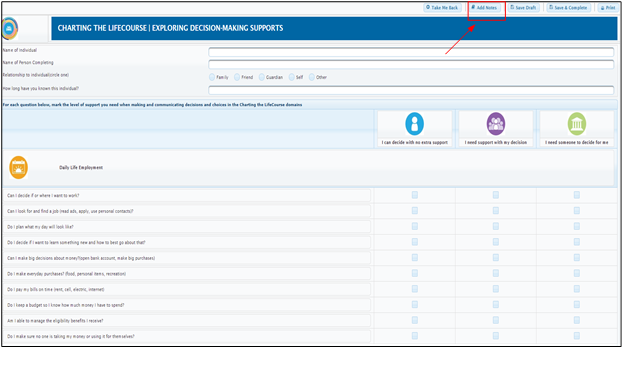The height and width of the screenshot is (366, 624).
Task: Check 'need support' for everyday purchases
Action: [x=496, y=273]
